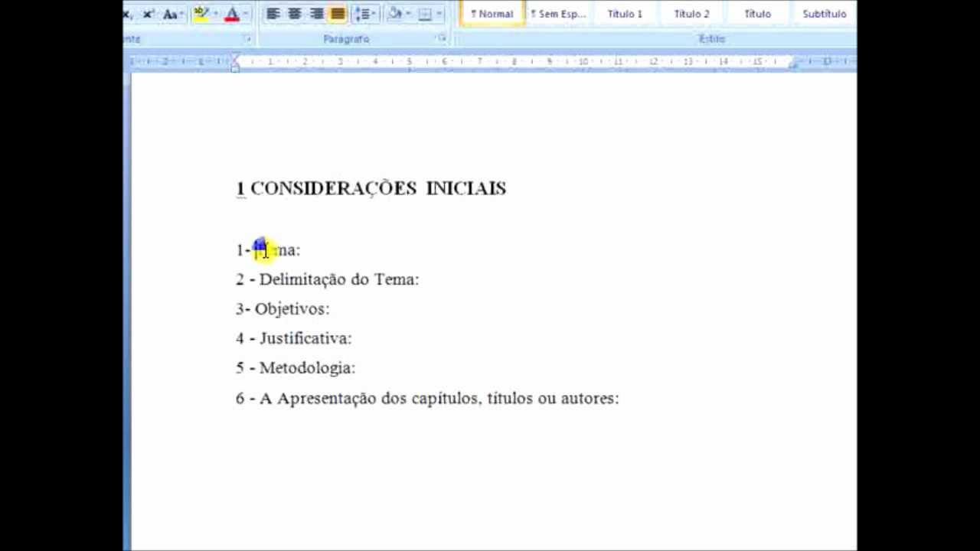Apply the Título style
This screenshot has width=980, height=551.
(757, 14)
